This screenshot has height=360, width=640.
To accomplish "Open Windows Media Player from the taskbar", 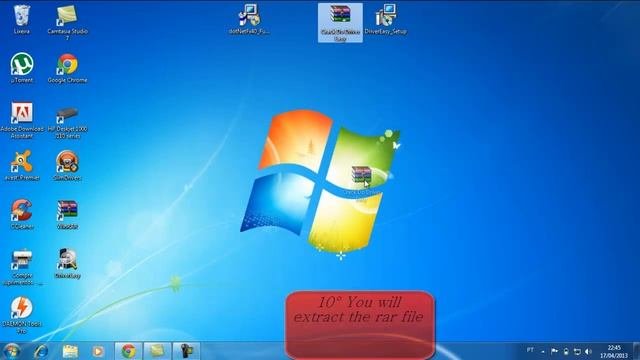I will (x=98, y=351).
